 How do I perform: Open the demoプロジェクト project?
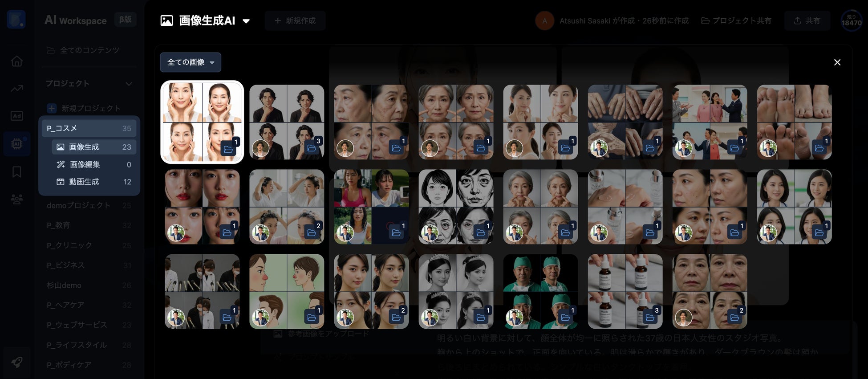tap(89, 205)
